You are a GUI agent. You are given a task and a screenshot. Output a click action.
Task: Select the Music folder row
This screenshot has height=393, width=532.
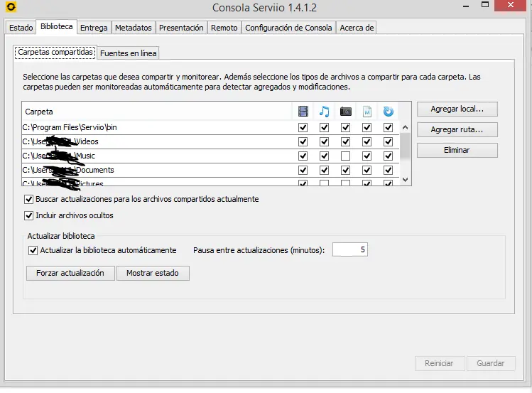click(x=210, y=156)
